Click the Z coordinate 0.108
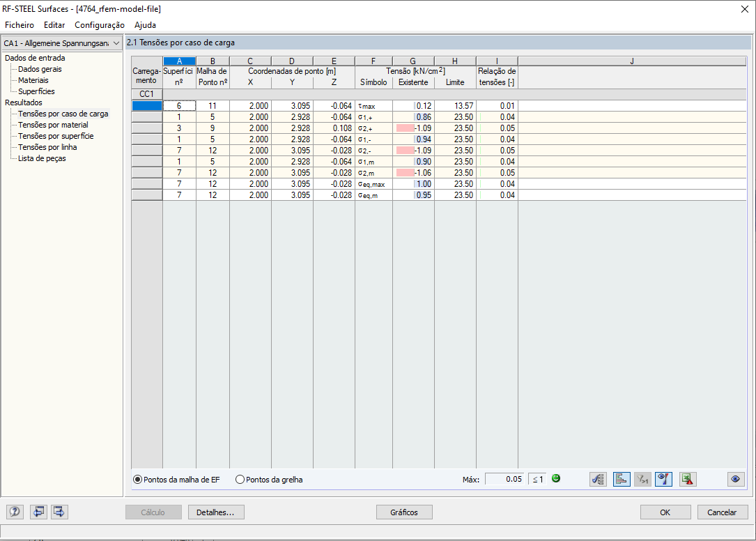The image size is (756, 541). [x=334, y=128]
